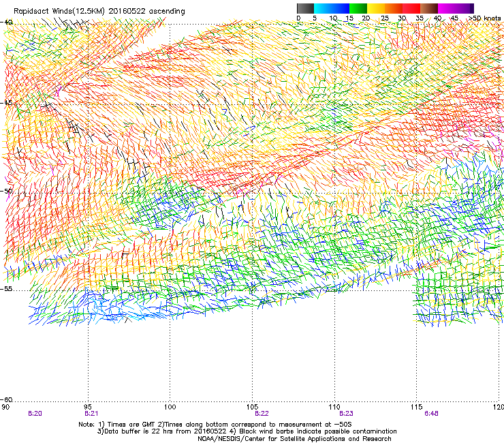Click the green 15-20 knots legend swatch
Image resolution: width=504 pixels, height=443 pixels.
(358, 8)
